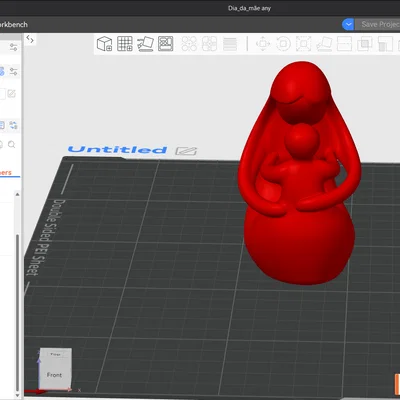Click the Add plate grid icon
Image resolution: width=400 pixels, height=400 pixels.
125,44
